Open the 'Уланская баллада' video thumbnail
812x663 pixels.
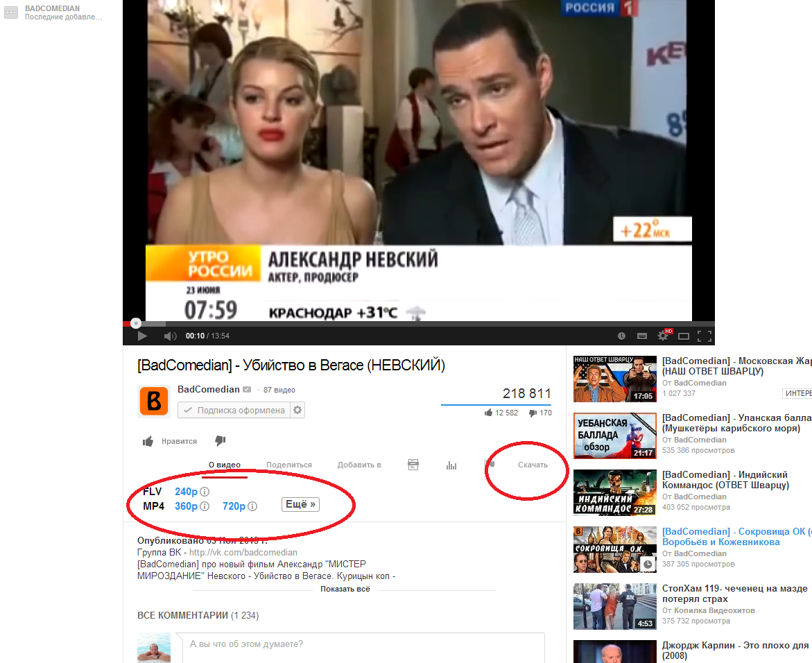[x=614, y=436]
